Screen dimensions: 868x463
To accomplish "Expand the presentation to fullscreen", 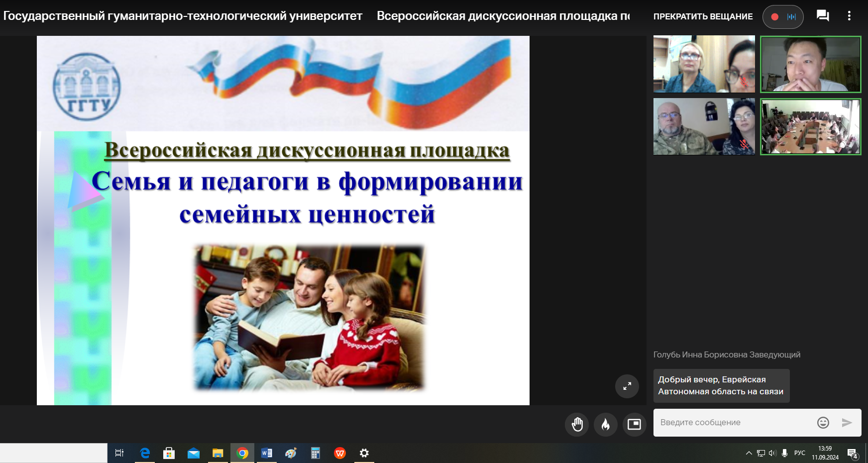I will click(627, 386).
